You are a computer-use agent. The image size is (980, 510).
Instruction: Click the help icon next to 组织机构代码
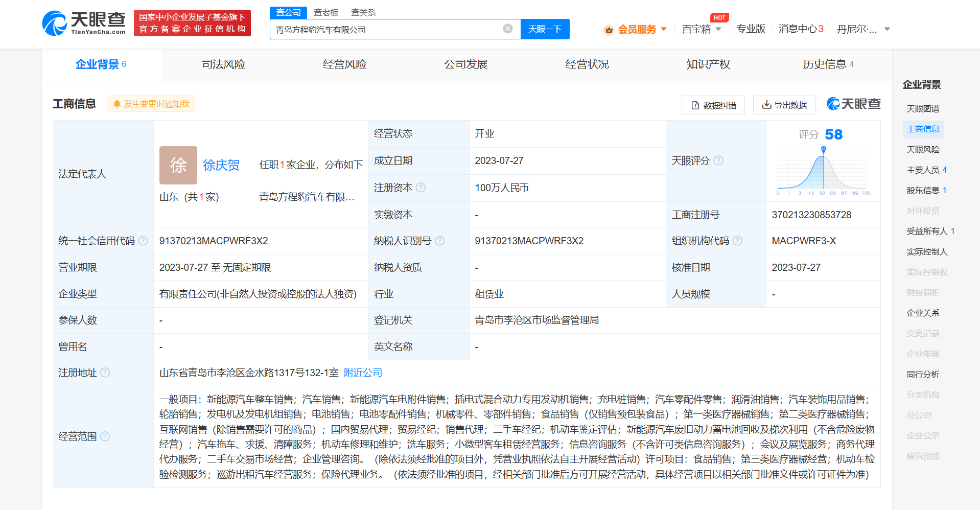[x=737, y=241]
